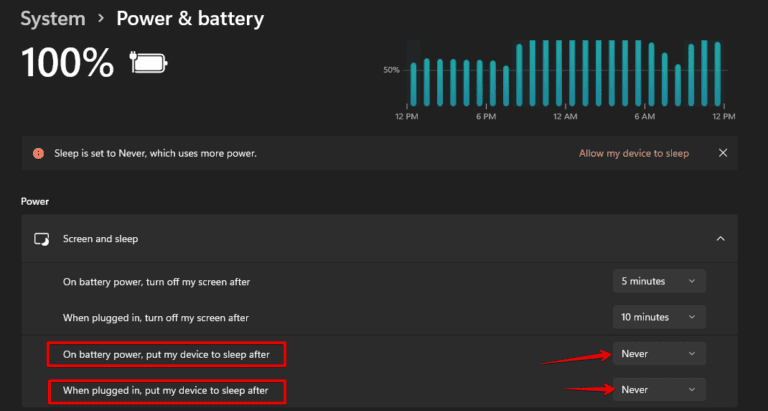Click the 6 AM label on battery chart
Image resolution: width=768 pixels, height=411 pixels.
(646, 117)
